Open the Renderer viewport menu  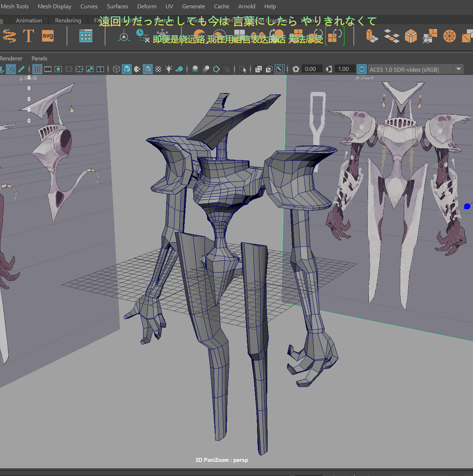coord(11,58)
